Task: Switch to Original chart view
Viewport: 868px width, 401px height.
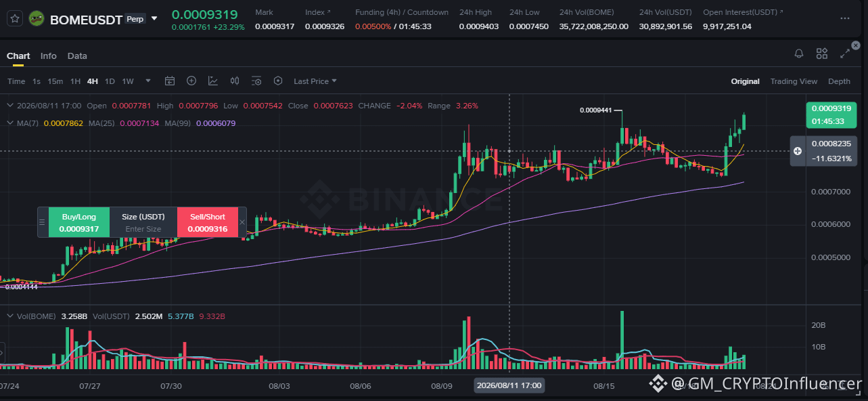Action: coord(745,81)
